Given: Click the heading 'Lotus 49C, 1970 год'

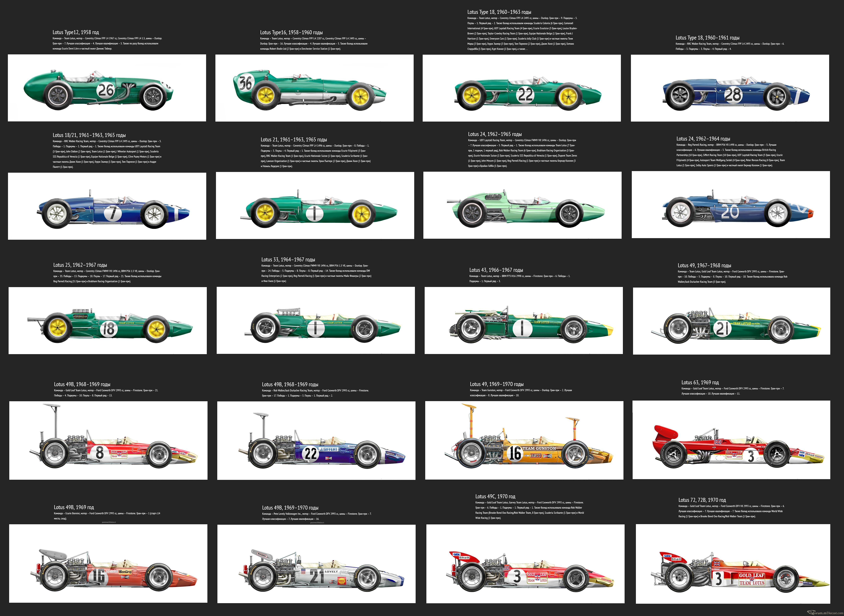Looking at the screenshot, I should coord(495,496).
